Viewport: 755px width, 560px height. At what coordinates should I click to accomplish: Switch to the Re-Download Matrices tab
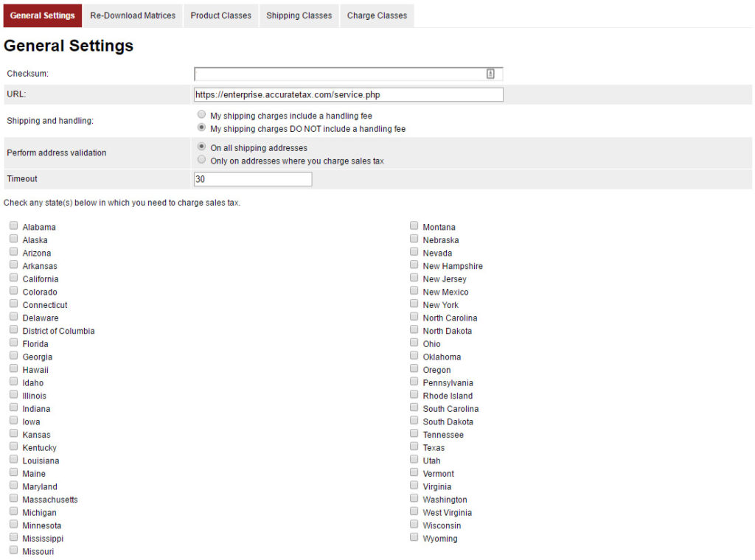132,15
